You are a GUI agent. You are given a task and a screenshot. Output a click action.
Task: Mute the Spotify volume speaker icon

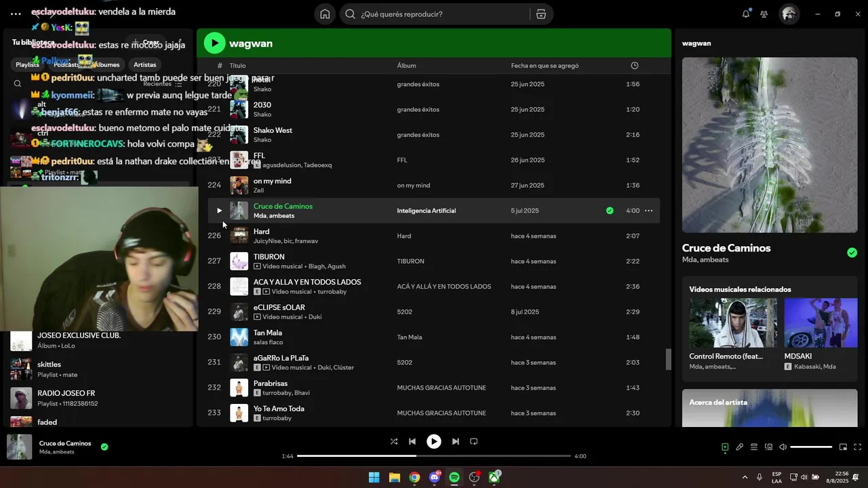point(783,447)
